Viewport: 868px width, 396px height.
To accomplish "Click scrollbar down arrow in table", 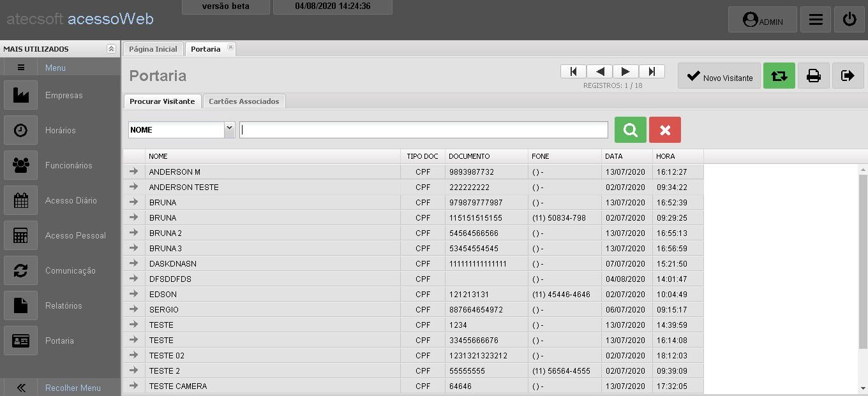I will pyautogui.click(x=864, y=388).
